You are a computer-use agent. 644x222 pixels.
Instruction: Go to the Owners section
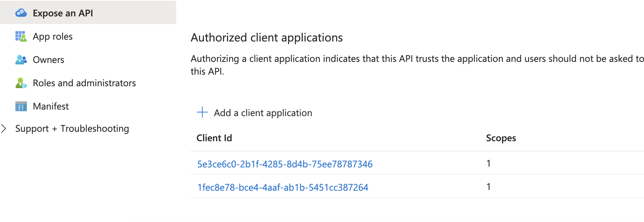coord(88,60)
